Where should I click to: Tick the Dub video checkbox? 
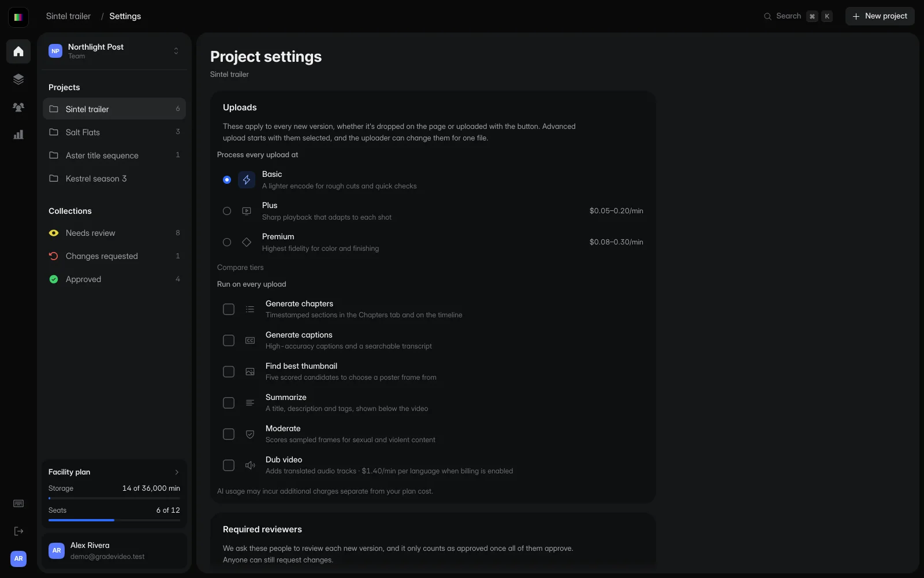[x=229, y=465]
